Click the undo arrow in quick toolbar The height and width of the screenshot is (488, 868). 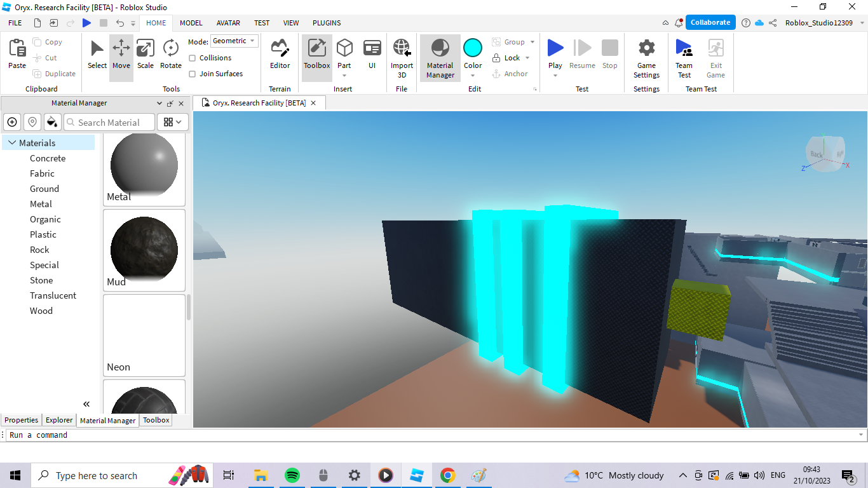[120, 23]
